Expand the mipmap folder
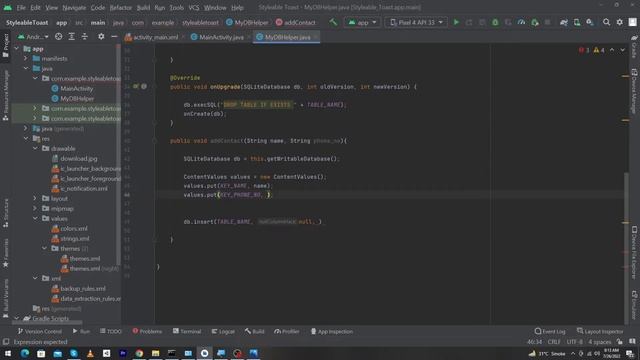The height and width of the screenshot is (360, 640). 35,208
